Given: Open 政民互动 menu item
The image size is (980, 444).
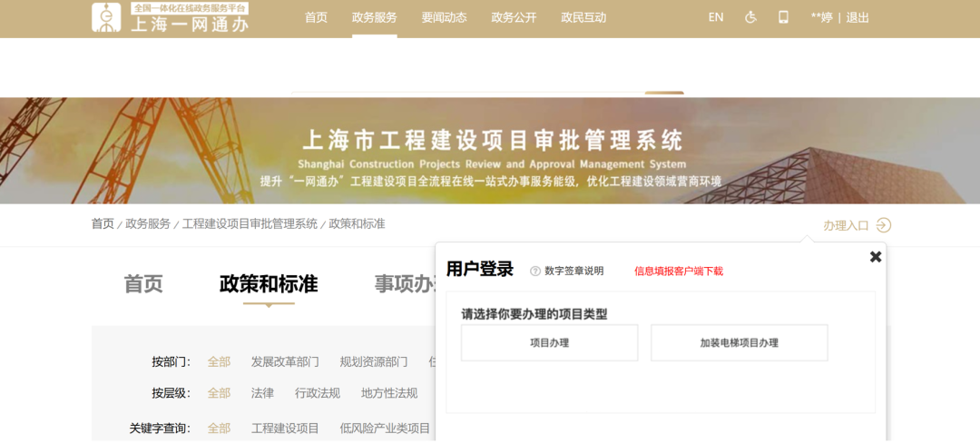Looking at the screenshot, I should coord(583,17).
